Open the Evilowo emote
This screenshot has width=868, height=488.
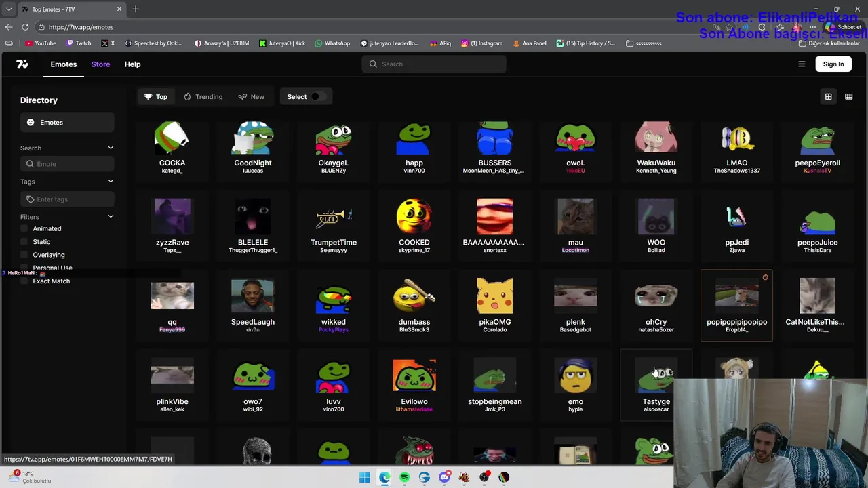(414, 385)
